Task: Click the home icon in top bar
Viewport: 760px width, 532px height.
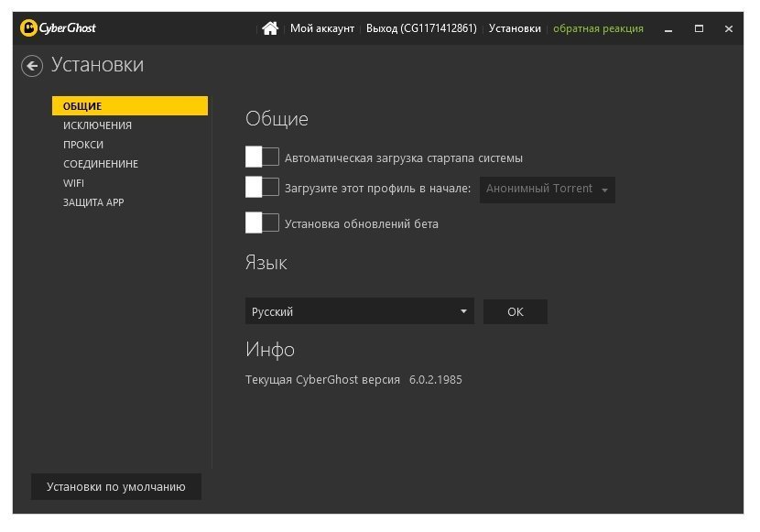Action: (270, 28)
